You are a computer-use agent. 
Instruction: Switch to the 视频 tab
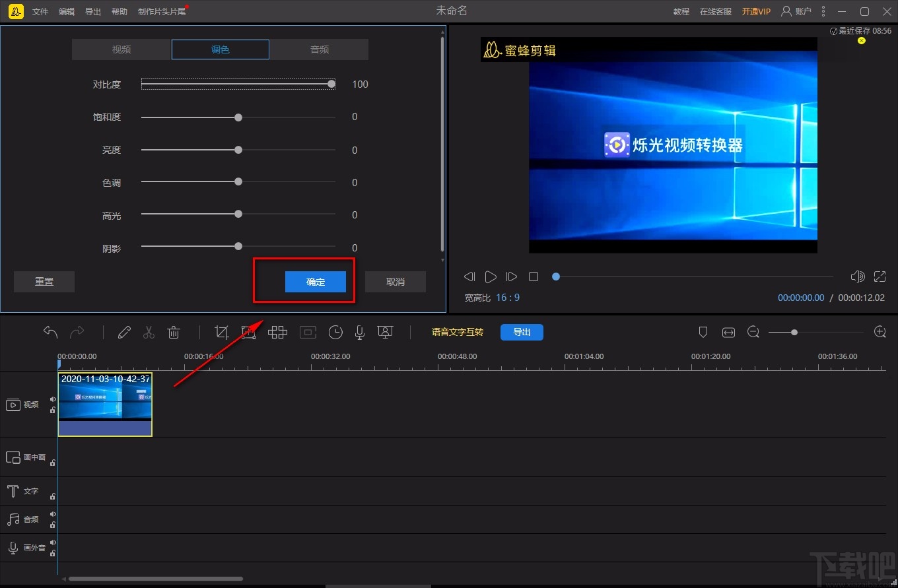121,49
